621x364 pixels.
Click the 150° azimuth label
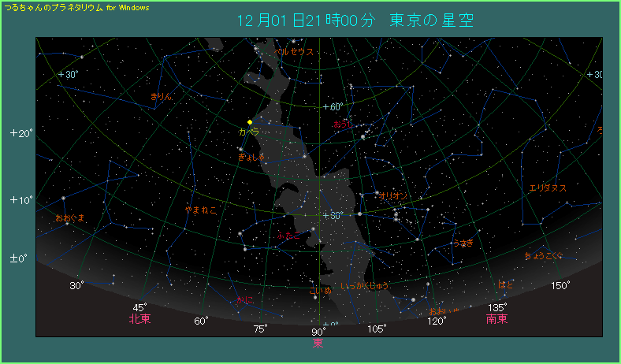[560, 285]
